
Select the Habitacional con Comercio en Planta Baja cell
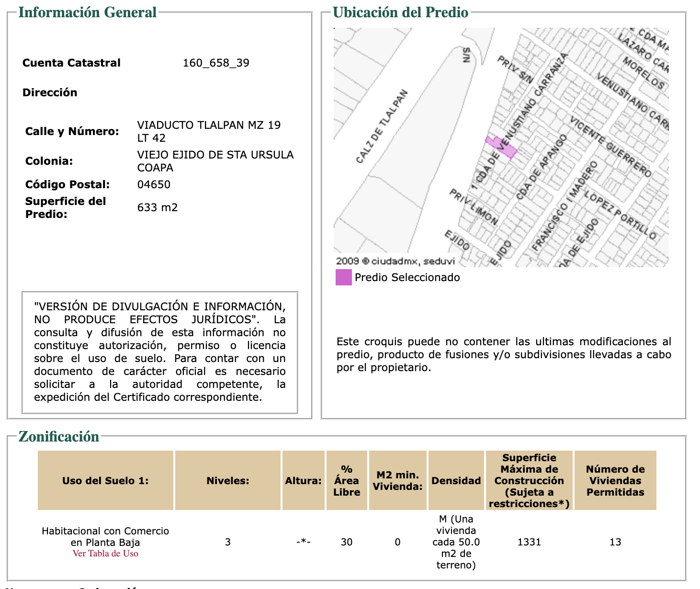105,537
